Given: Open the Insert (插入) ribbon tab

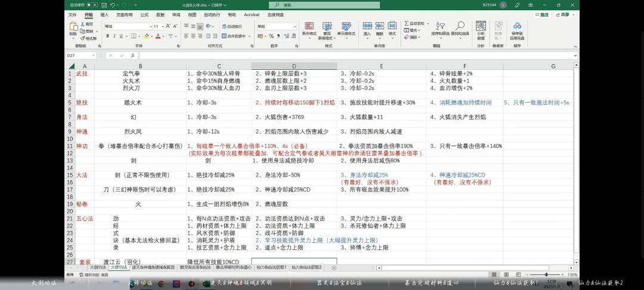Looking at the screenshot, I should [105, 14].
